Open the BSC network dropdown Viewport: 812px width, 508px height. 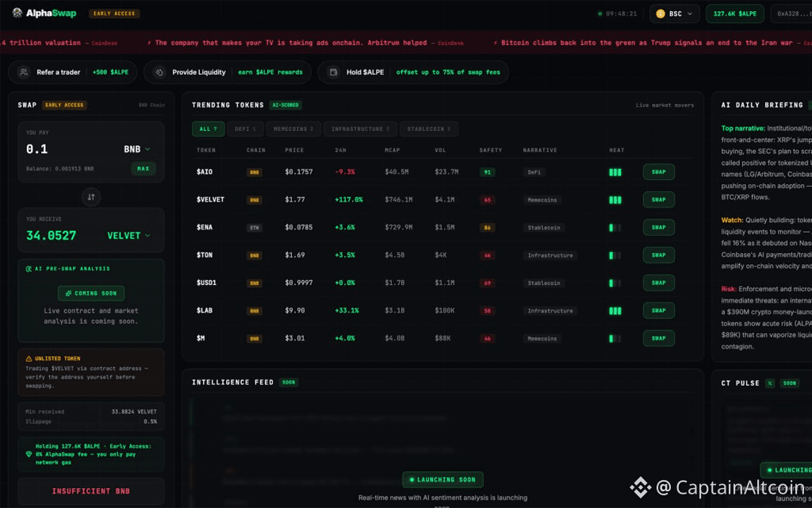coord(674,14)
